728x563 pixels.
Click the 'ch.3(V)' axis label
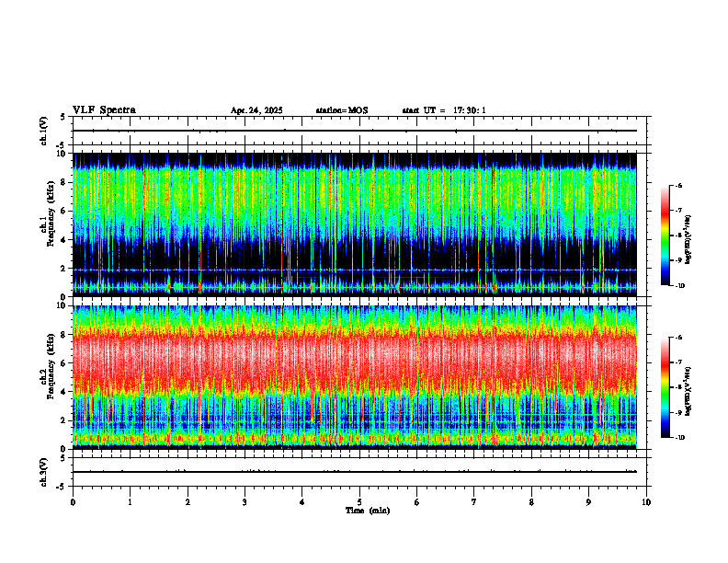click(x=44, y=472)
